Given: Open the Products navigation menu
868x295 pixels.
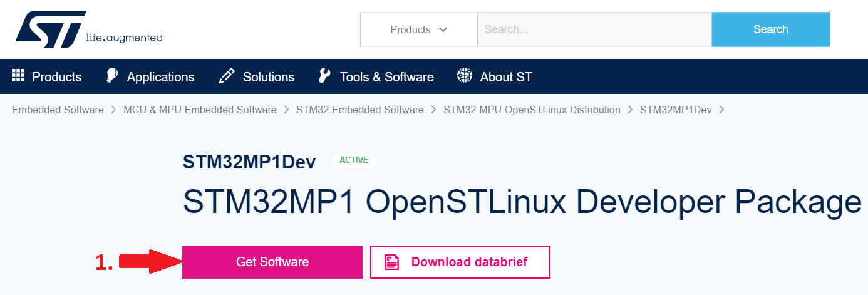Looking at the screenshot, I should (56, 77).
